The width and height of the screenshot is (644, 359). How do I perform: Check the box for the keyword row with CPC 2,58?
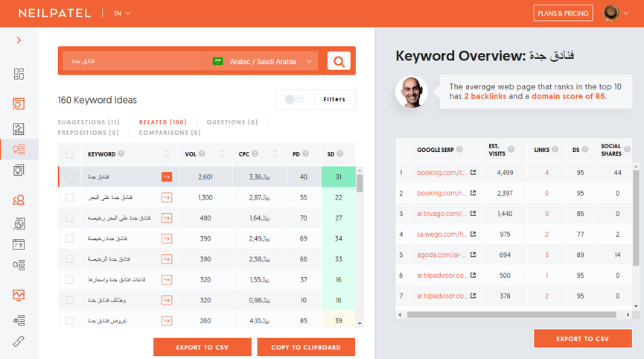point(70,259)
